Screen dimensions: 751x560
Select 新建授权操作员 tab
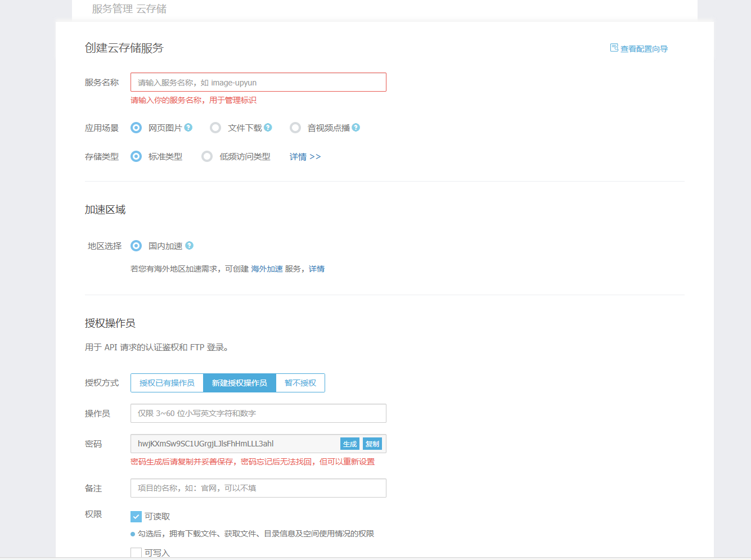click(x=240, y=383)
